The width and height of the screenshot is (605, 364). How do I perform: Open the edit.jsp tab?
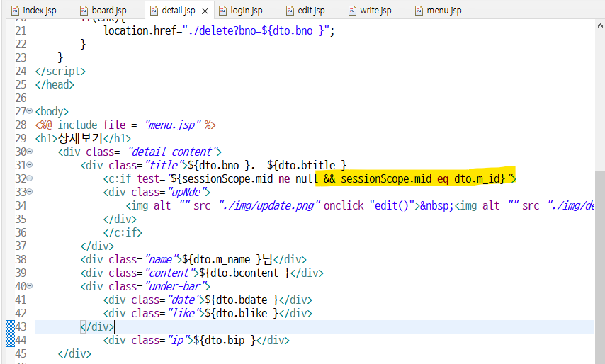[311, 11]
